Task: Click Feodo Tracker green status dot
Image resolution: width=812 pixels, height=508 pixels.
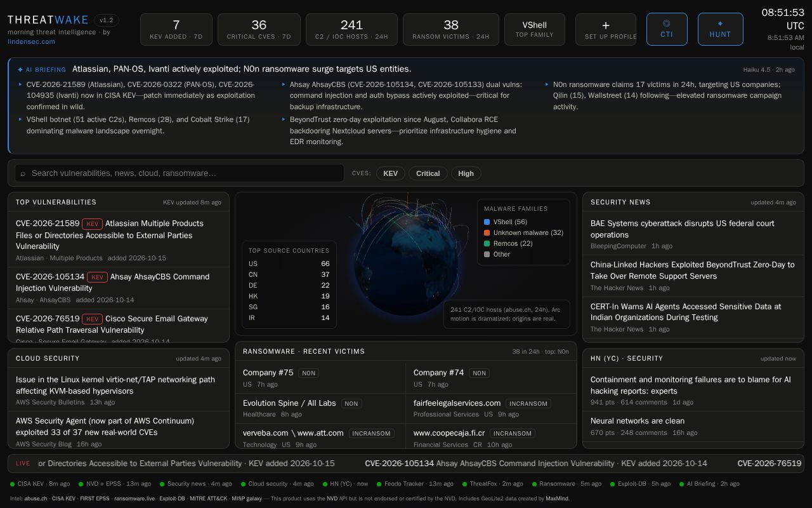Action: (x=379, y=485)
